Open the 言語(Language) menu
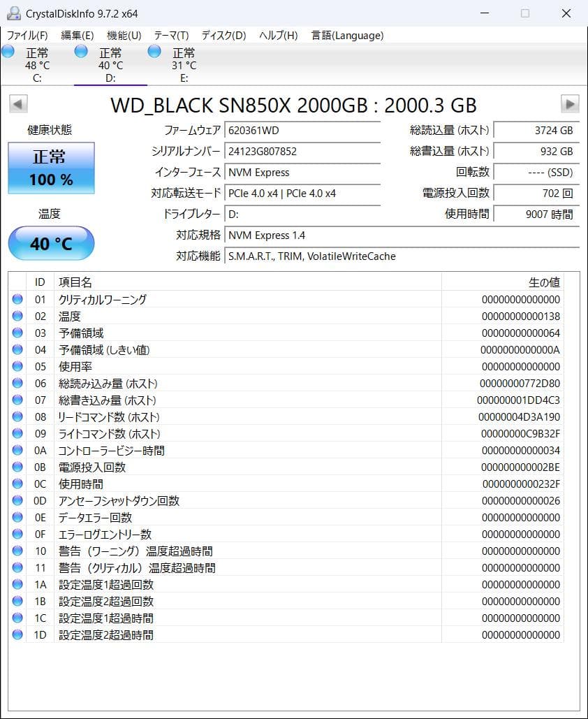The width and height of the screenshot is (588, 719). point(347,36)
